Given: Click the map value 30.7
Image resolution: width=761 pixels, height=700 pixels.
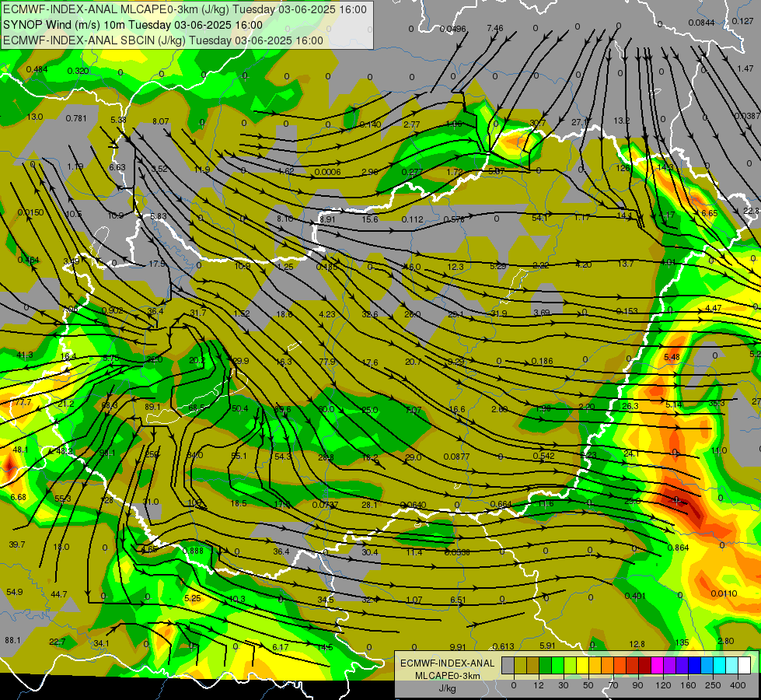Looking at the screenshot, I should point(537,124).
